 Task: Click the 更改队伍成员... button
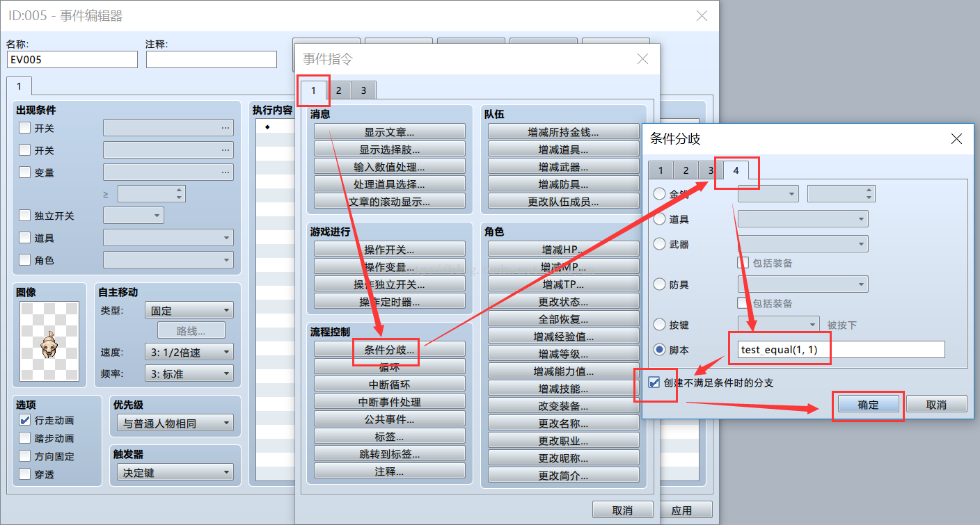(x=564, y=202)
